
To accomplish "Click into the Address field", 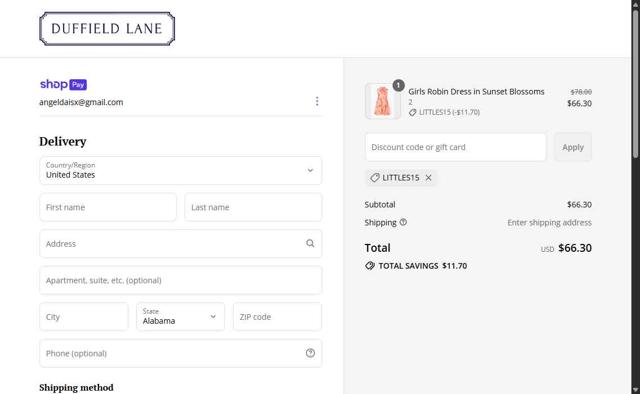I will click(181, 243).
